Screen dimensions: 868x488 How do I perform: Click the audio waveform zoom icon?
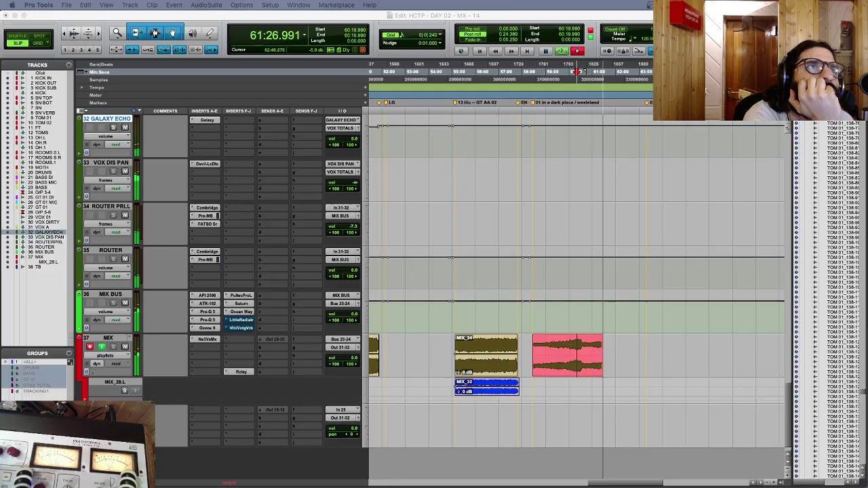75,33
